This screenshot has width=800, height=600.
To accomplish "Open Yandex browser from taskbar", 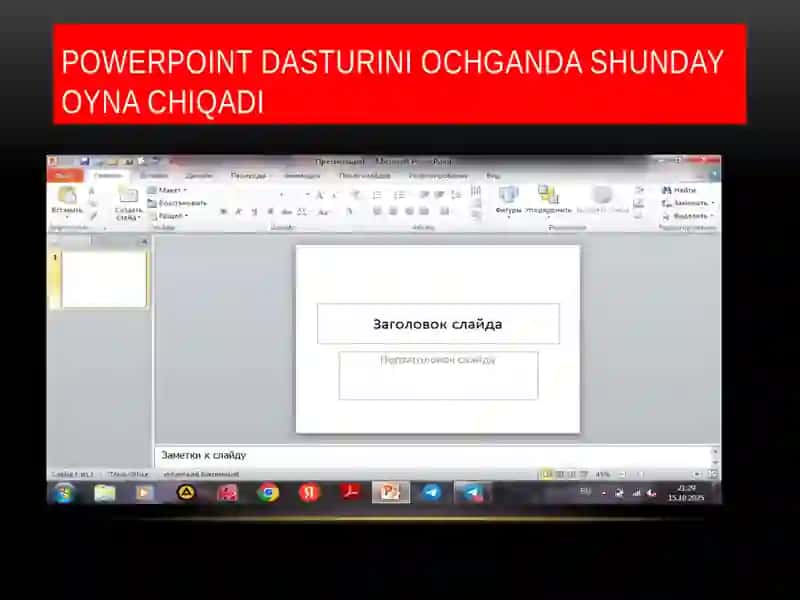I will coord(309,493).
